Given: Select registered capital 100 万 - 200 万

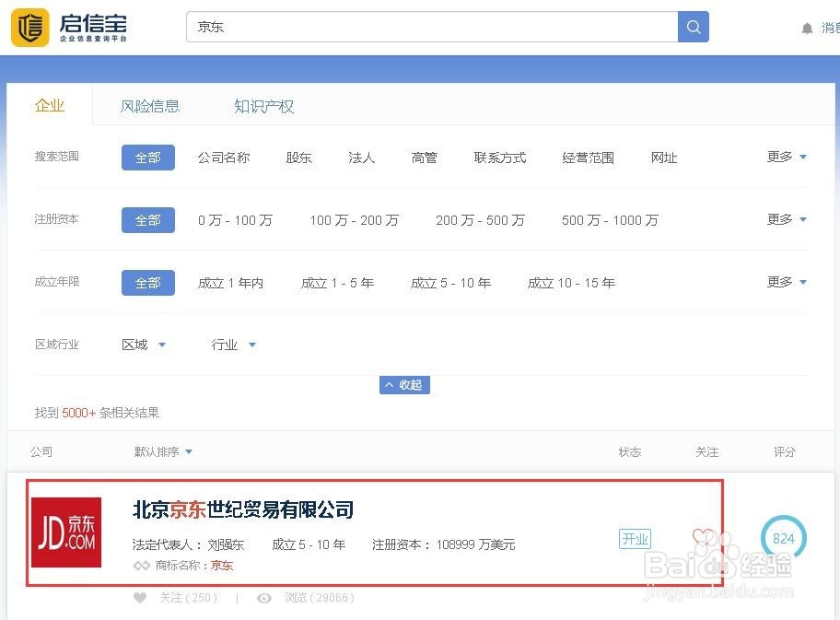Looking at the screenshot, I should [x=354, y=220].
